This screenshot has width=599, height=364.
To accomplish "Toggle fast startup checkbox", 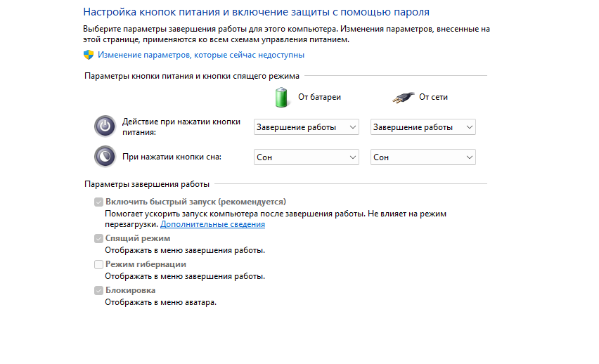I will (x=98, y=202).
